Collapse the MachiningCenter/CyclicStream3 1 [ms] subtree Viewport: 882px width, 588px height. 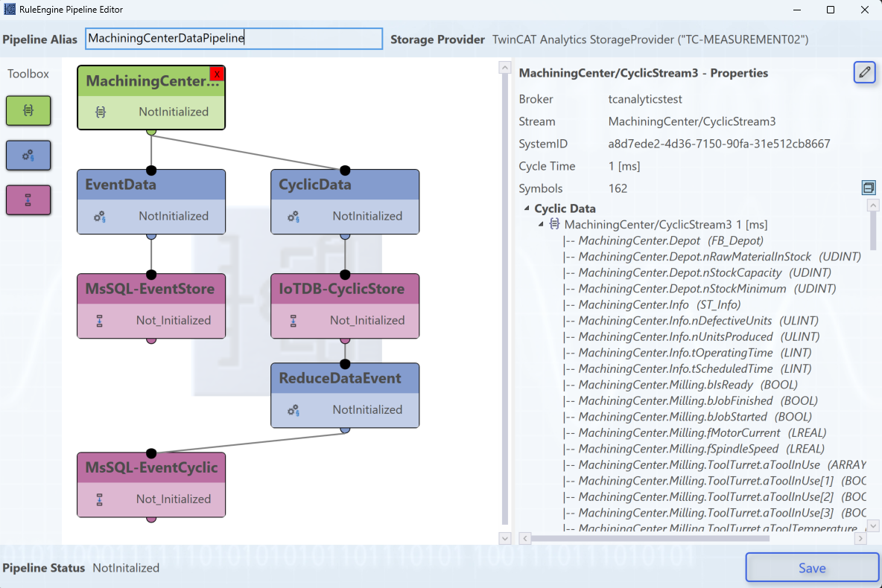[541, 224]
